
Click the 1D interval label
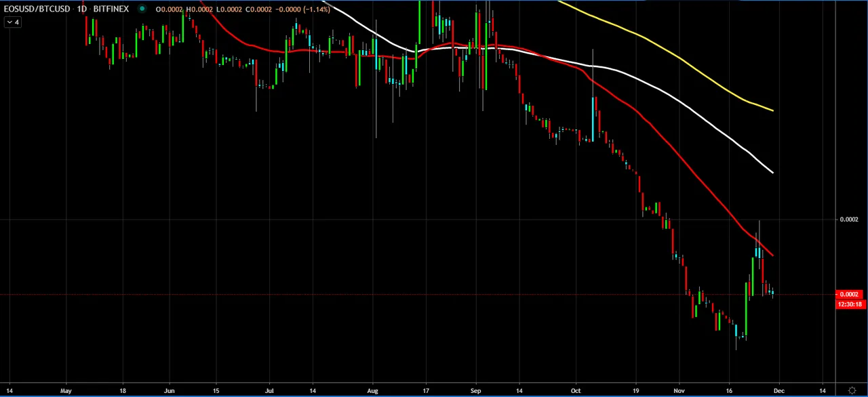[81, 9]
